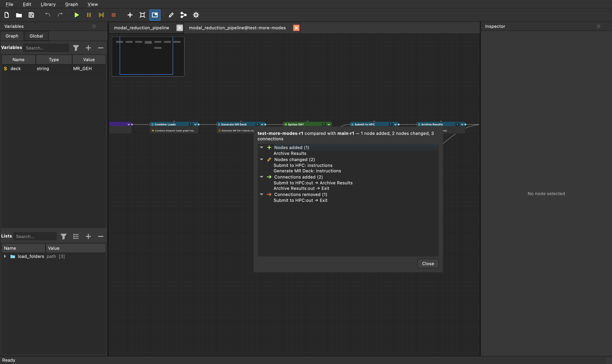The width and height of the screenshot is (612, 364).
Task: Close the test-more-modes tab
Action: [x=296, y=28]
